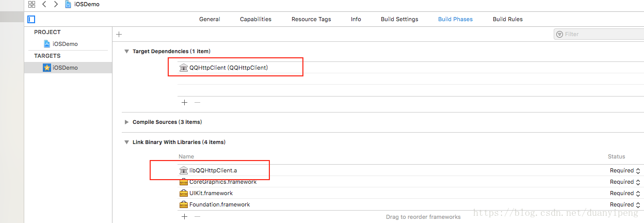Click the libQQHttpClient.a library icon
Image resolution: width=644 pixels, height=223 pixels.
tap(184, 170)
